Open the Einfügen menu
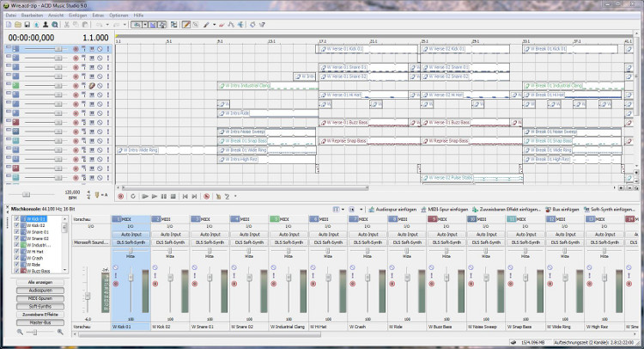Screen dimensions: 644x349 coord(77,15)
